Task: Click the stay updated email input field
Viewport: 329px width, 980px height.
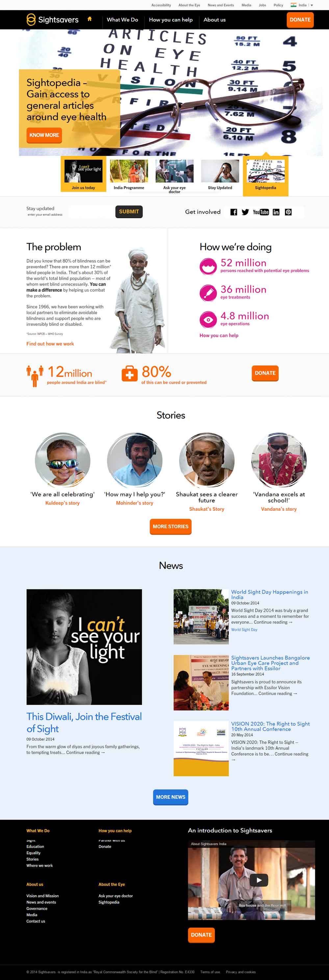Action: (91, 212)
